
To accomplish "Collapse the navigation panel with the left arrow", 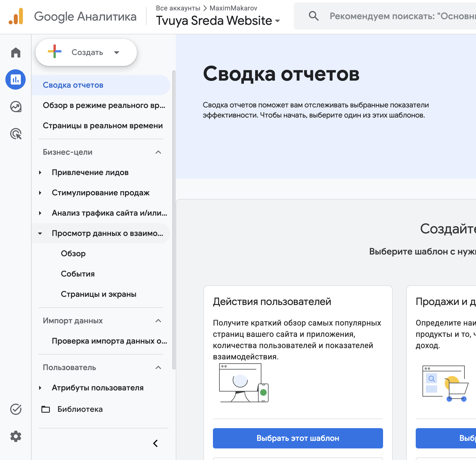I will [155, 443].
